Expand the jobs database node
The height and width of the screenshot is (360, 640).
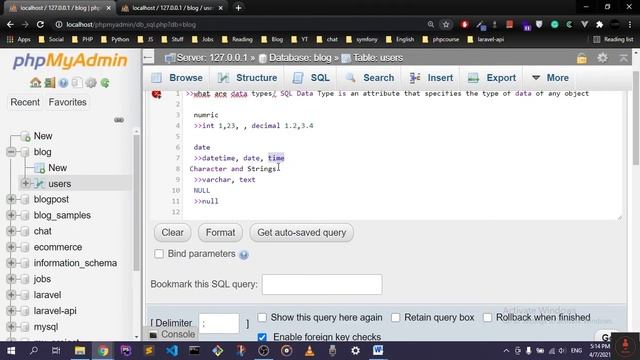coord(11,279)
